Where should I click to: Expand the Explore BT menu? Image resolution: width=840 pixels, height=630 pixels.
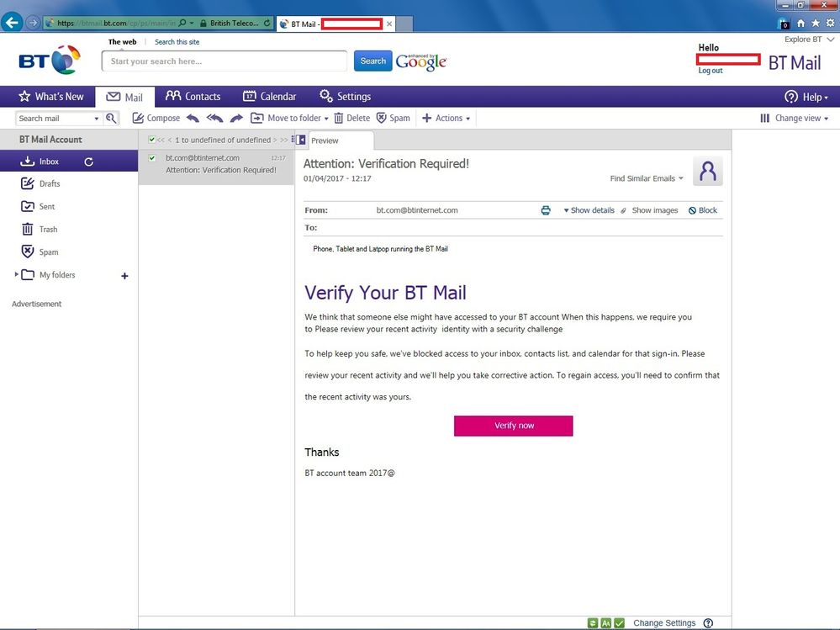[x=809, y=39]
